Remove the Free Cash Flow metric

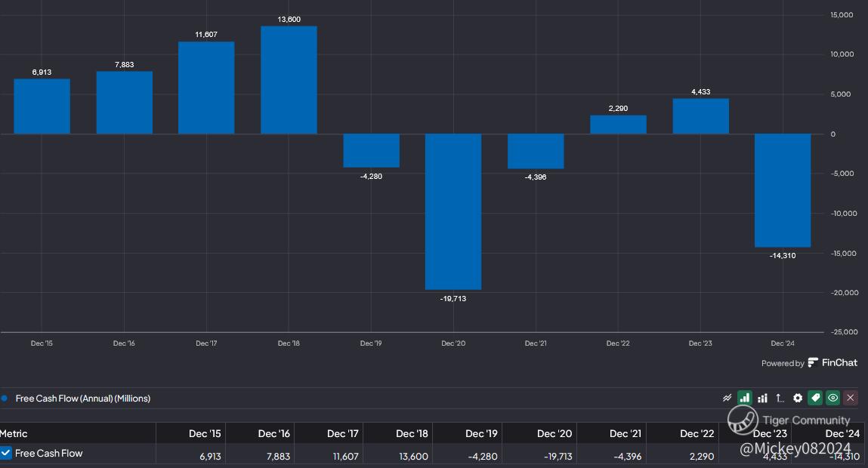[851, 398]
